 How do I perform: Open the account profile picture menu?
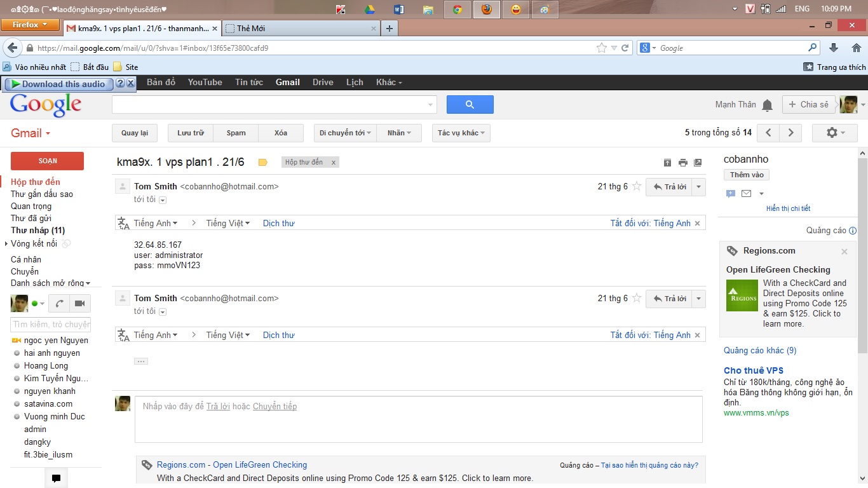coord(852,105)
